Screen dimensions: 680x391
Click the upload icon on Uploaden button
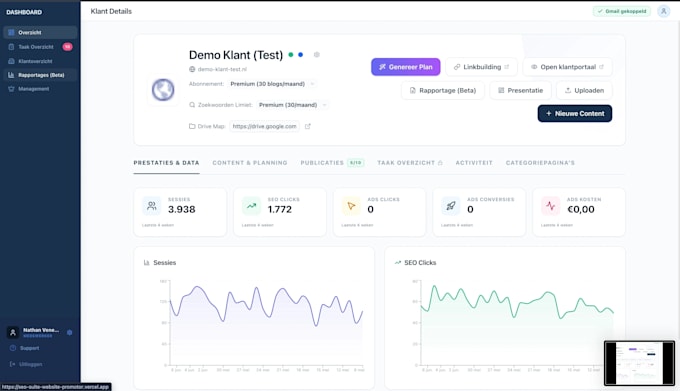click(x=568, y=90)
